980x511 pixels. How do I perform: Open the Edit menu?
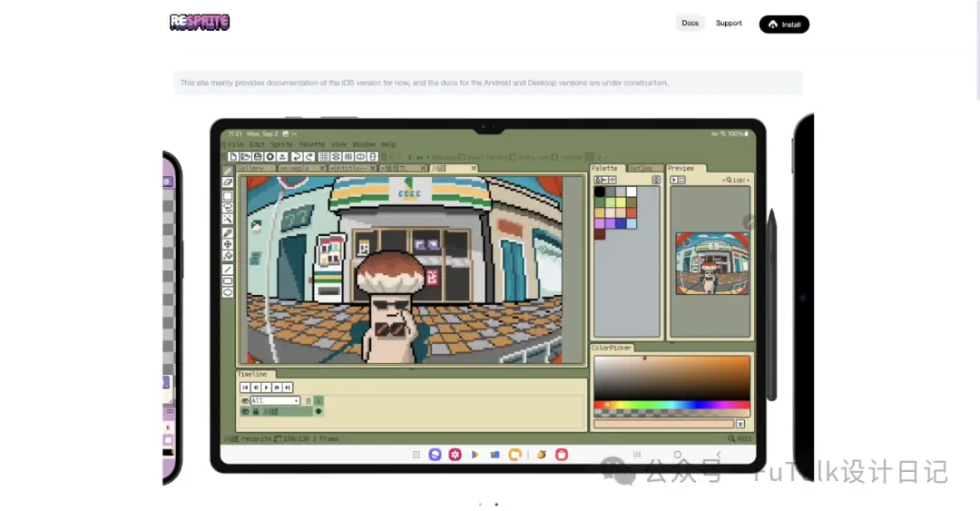(257, 144)
